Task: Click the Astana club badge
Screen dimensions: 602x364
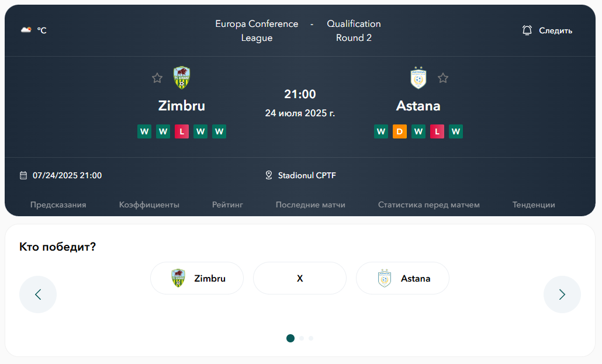Action: (417, 77)
